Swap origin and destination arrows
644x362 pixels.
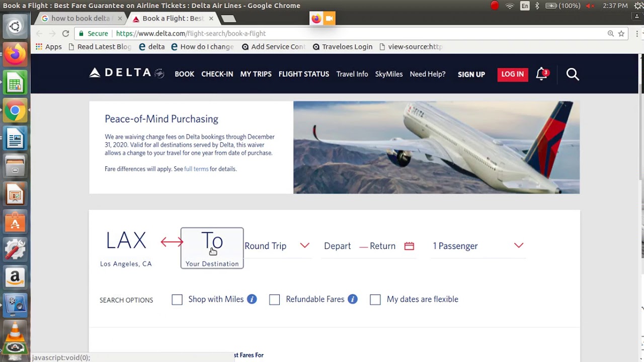(172, 242)
